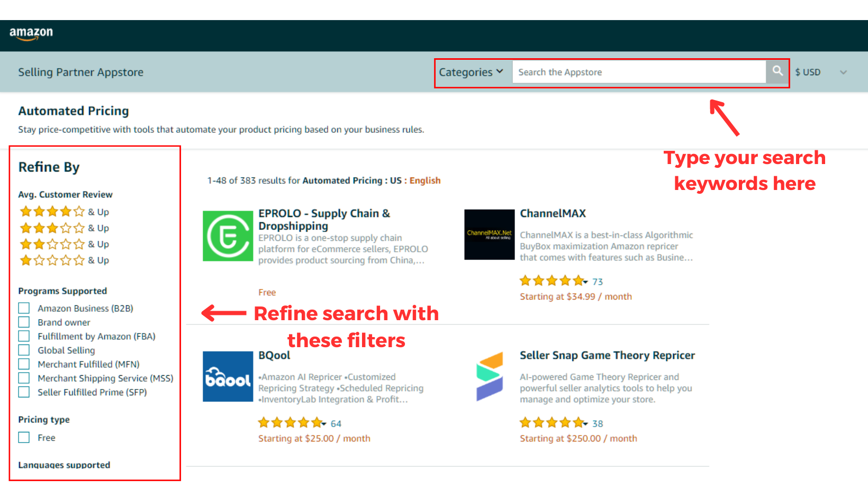Open the ChannelMAX app logo
This screenshot has width=868, height=489.
(490, 234)
